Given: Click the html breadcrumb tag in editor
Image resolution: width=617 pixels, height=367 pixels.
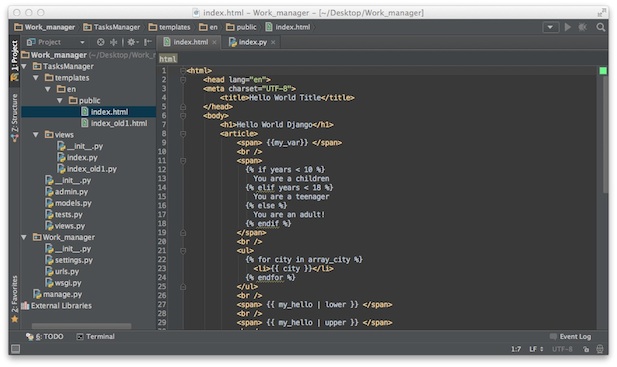Looking at the screenshot, I should pyautogui.click(x=168, y=59).
